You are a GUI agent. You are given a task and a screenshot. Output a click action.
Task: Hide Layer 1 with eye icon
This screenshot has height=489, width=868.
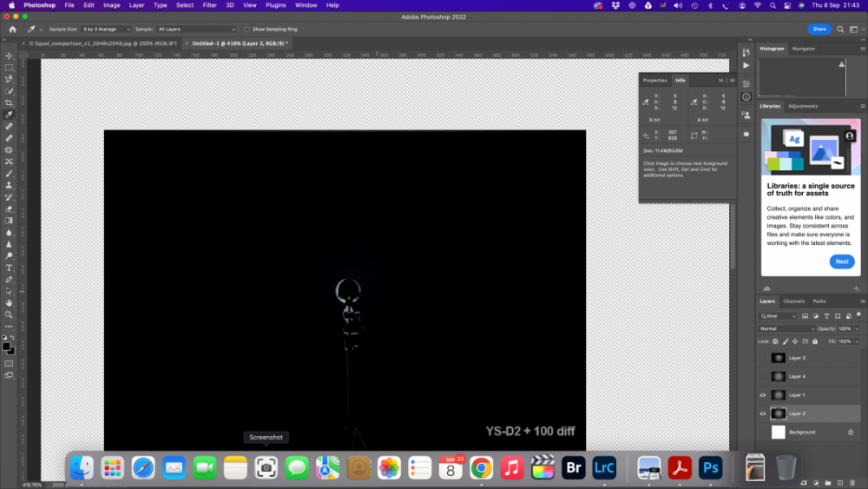tap(763, 395)
